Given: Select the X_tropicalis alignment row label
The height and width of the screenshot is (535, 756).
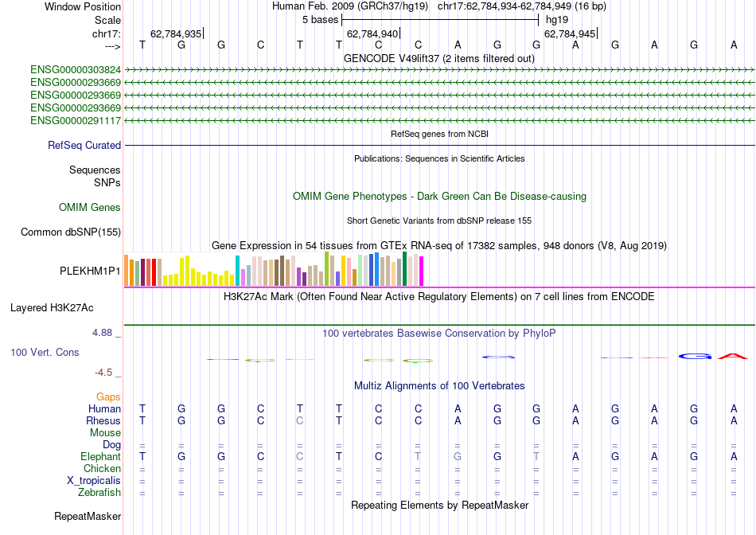Looking at the screenshot, I should coord(94,481).
